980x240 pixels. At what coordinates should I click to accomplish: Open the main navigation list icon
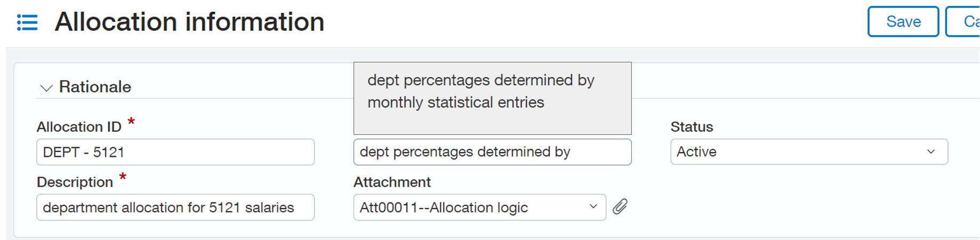[x=27, y=22]
